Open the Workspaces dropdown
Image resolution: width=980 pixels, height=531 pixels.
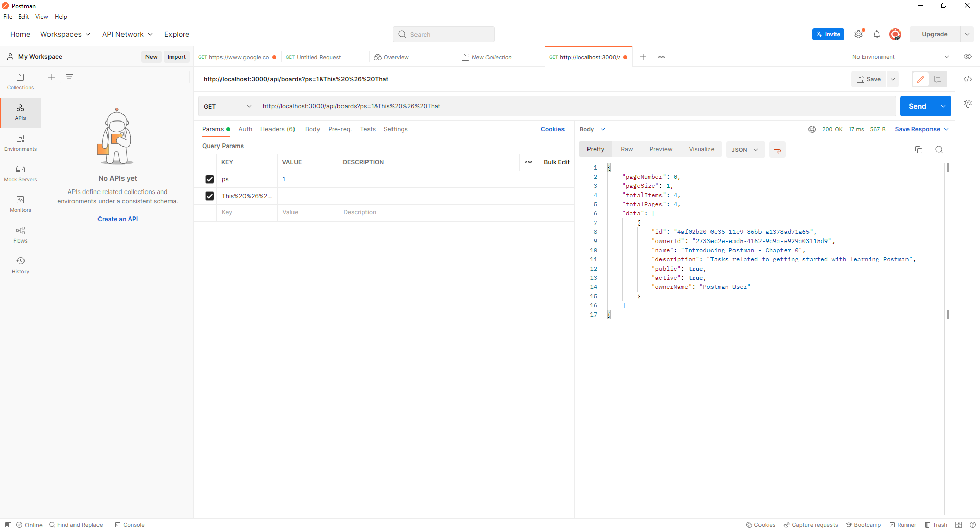coord(65,34)
